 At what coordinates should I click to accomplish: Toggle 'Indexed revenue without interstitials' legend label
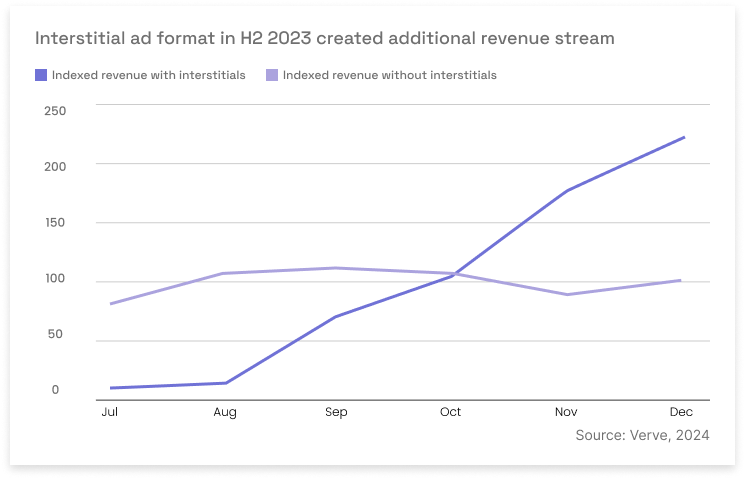click(x=389, y=75)
